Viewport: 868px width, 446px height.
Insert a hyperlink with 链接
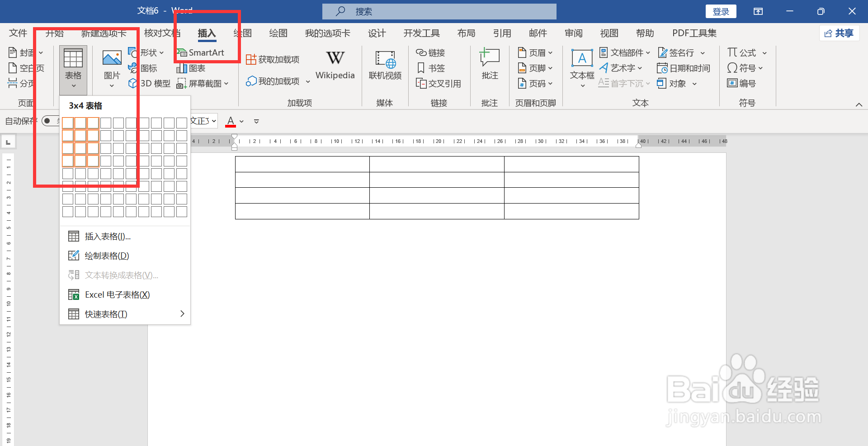430,53
